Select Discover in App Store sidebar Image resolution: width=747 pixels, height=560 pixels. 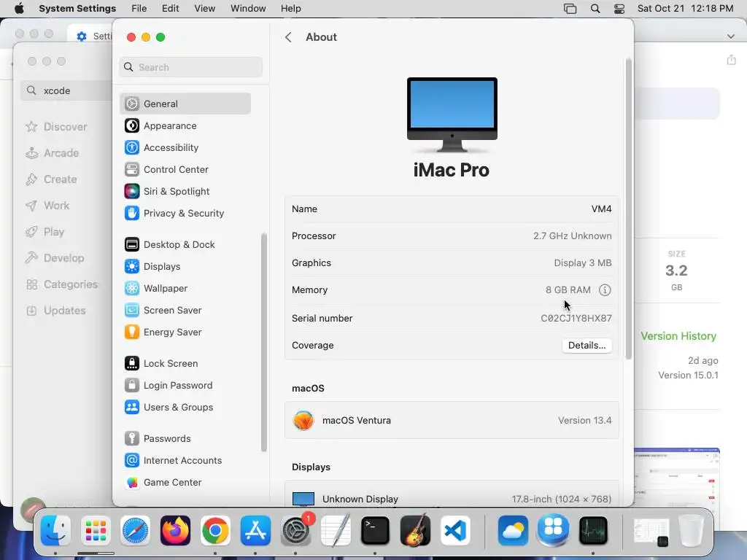click(x=57, y=127)
